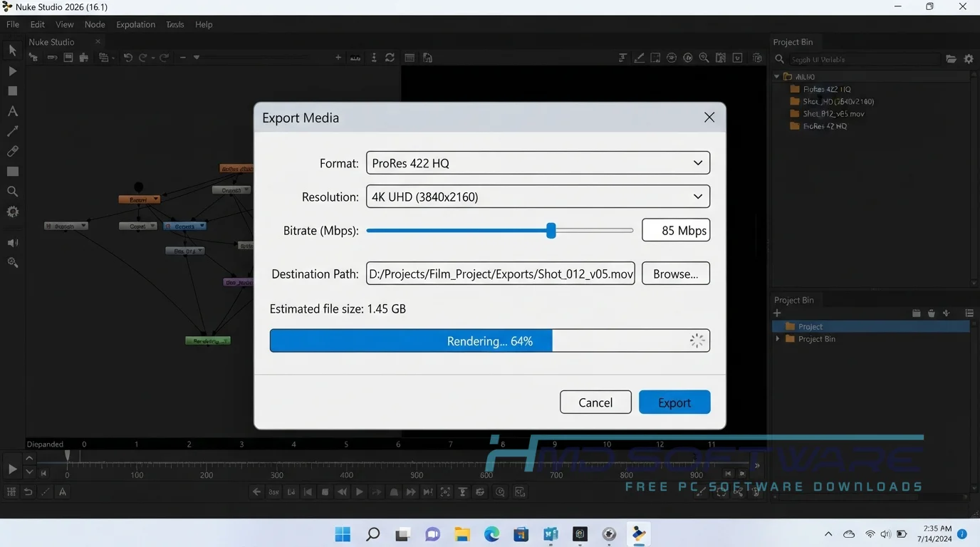Click the viewer zoom magnifier icon in top toolbar

704,58
